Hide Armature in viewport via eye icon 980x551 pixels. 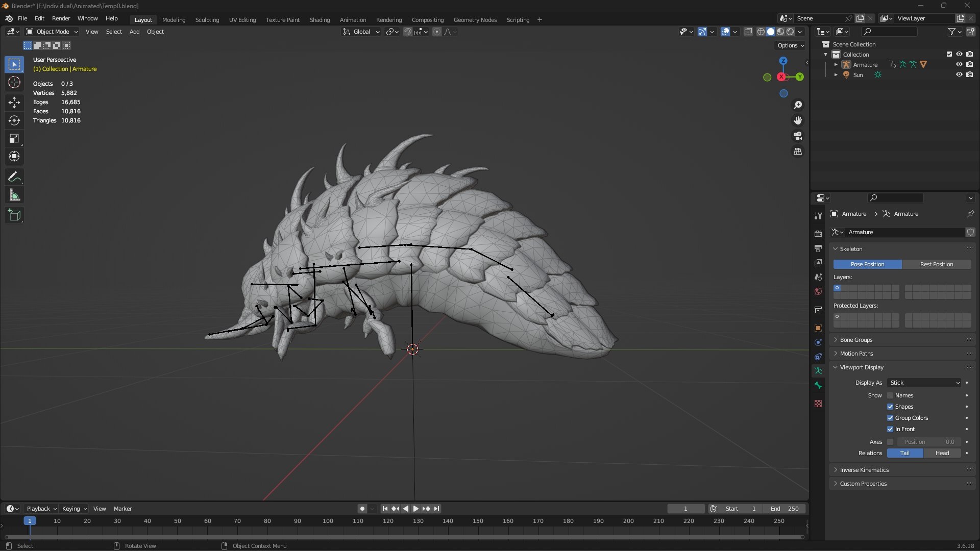coord(959,64)
